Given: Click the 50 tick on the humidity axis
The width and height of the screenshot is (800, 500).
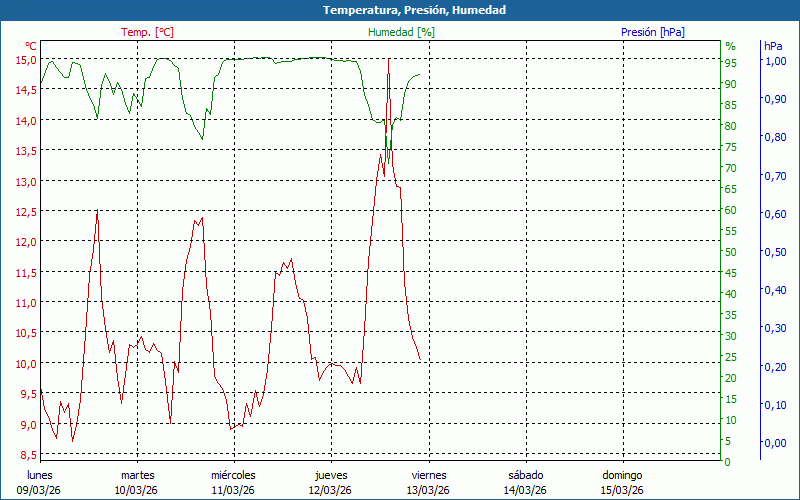Looking at the screenshot, I should click(x=730, y=252).
